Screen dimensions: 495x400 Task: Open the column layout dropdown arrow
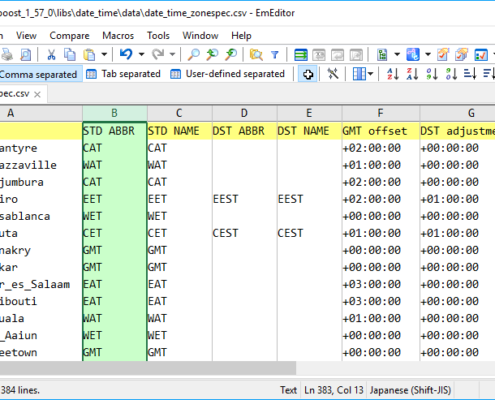[371, 74]
